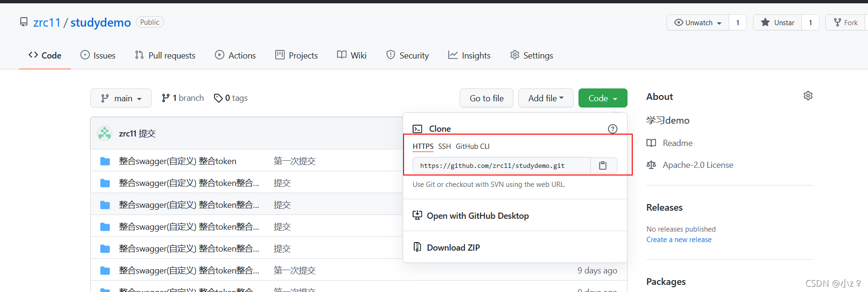Expand the Add file dropdown
This screenshot has width=868, height=292.
coord(546,98)
